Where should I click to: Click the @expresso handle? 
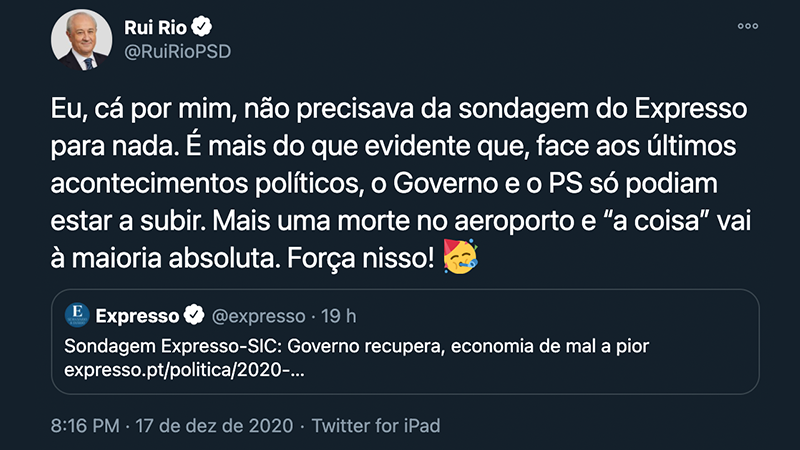(259, 316)
